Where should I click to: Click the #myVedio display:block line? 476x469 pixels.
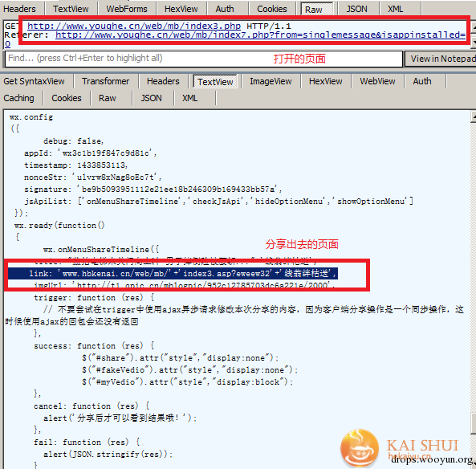click(187, 381)
